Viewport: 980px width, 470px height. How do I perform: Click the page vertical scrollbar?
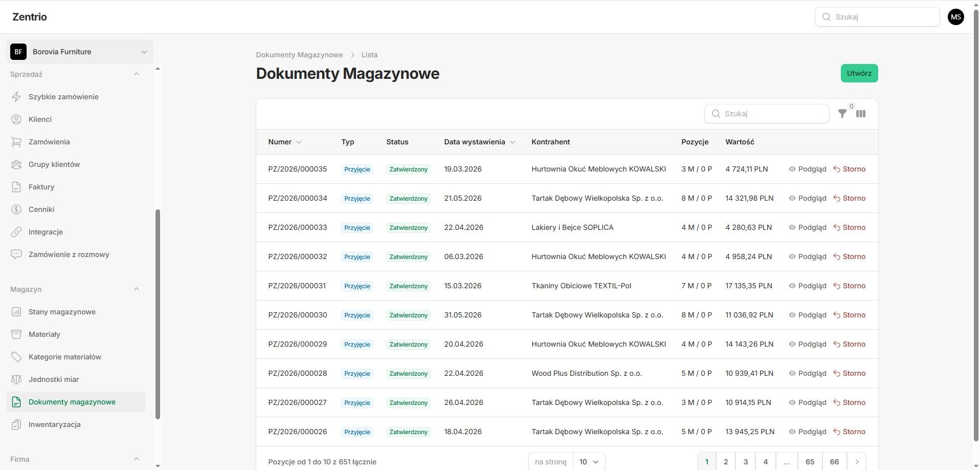976,224
